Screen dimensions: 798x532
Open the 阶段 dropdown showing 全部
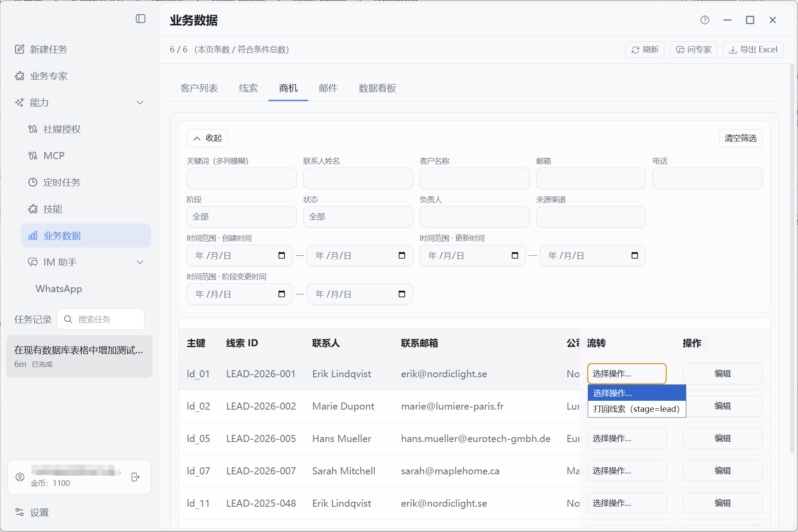242,217
